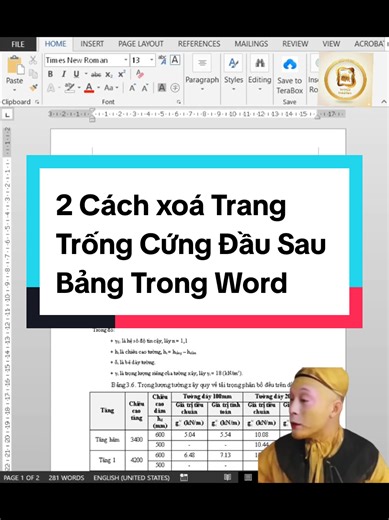Open the font color dropdown arrow
The image size is (389, 520).
[99, 88]
